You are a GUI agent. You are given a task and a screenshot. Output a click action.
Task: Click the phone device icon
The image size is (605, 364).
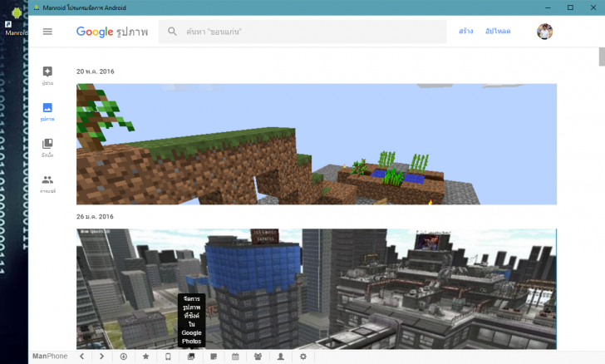click(x=168, y=357)
